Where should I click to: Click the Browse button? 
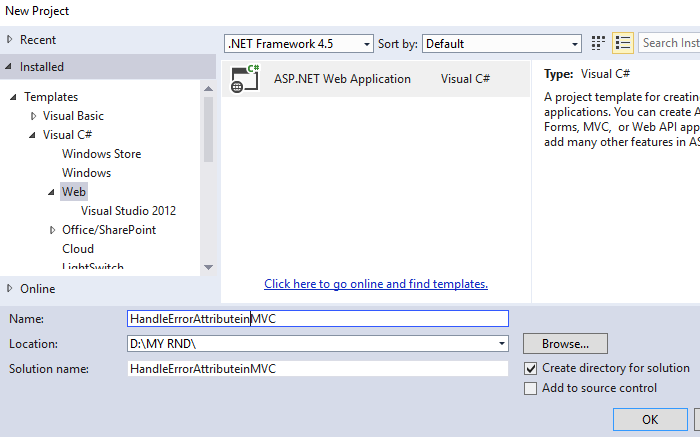565,343
